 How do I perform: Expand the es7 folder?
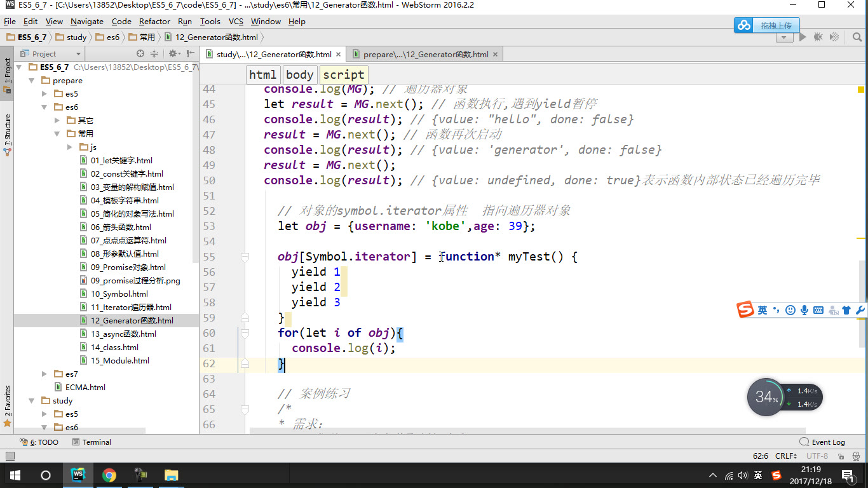point(44,374)
